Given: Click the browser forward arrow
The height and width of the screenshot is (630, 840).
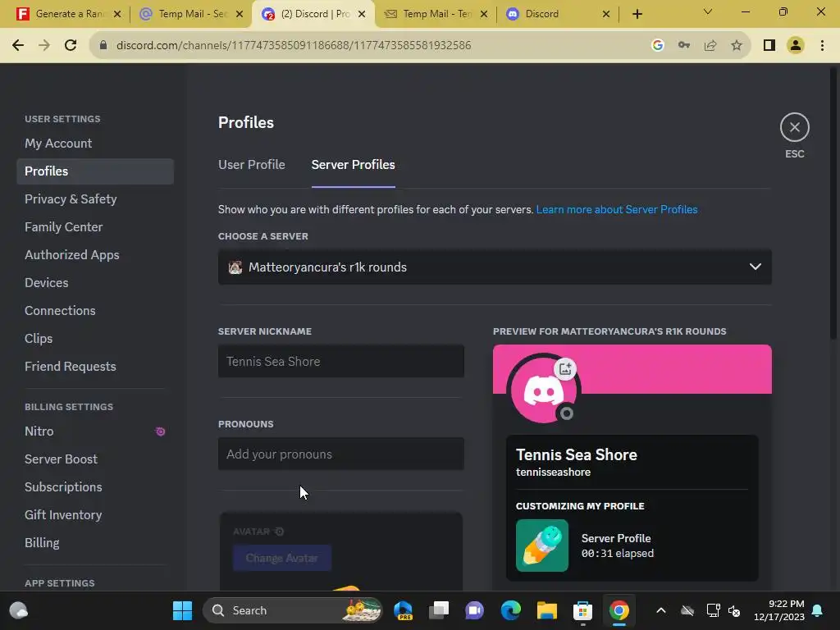Looking at the screenshot, I should [44, 45].
